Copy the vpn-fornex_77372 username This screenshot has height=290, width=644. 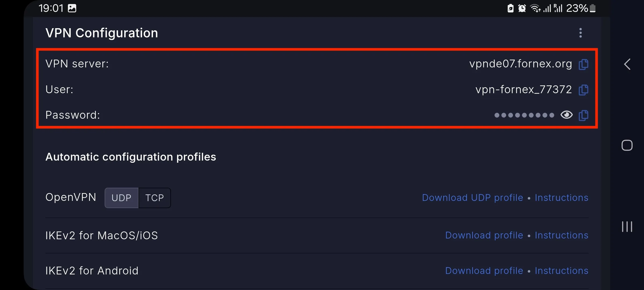pyautogui.click(x=583, y=90)
